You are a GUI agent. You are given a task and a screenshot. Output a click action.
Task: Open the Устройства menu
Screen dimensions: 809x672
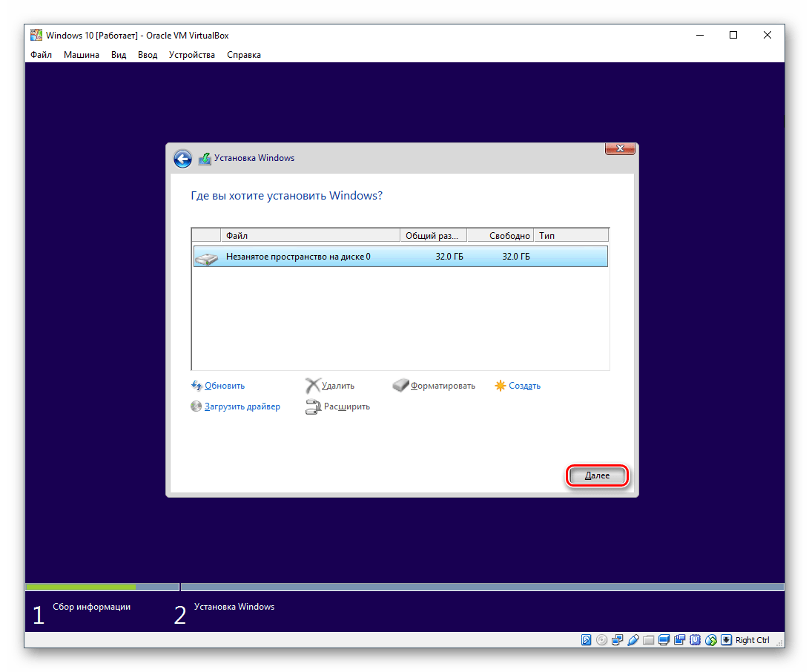(192, 55)
